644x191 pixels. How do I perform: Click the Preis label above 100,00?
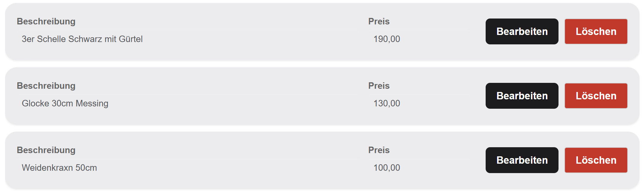379,150
